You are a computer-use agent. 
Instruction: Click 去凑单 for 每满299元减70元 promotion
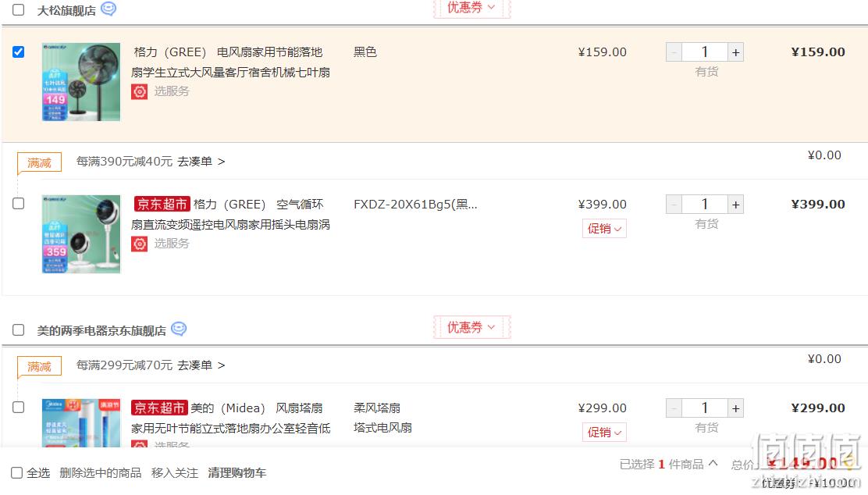coord(201,365)
